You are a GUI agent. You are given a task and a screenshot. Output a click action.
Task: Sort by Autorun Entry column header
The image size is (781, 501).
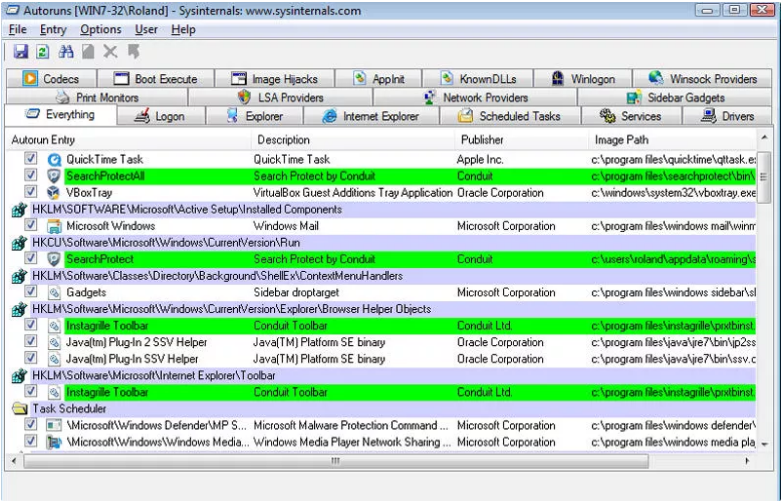pyautogui.click(x=128, y=140)
